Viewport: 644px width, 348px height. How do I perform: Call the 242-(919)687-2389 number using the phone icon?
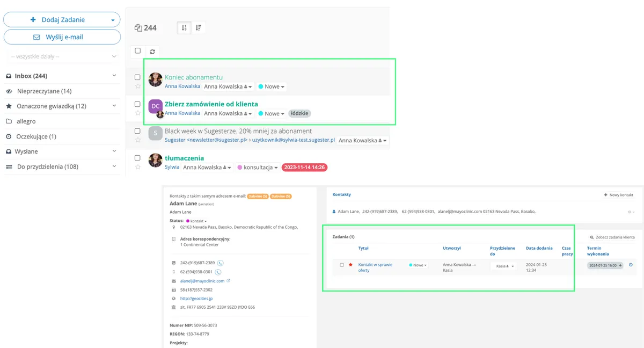click(x=220, y=263)
